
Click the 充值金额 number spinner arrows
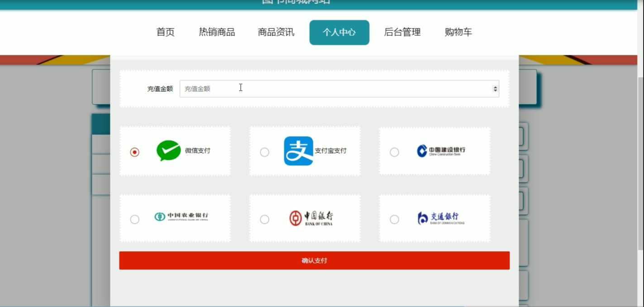[x=495, y=89]
